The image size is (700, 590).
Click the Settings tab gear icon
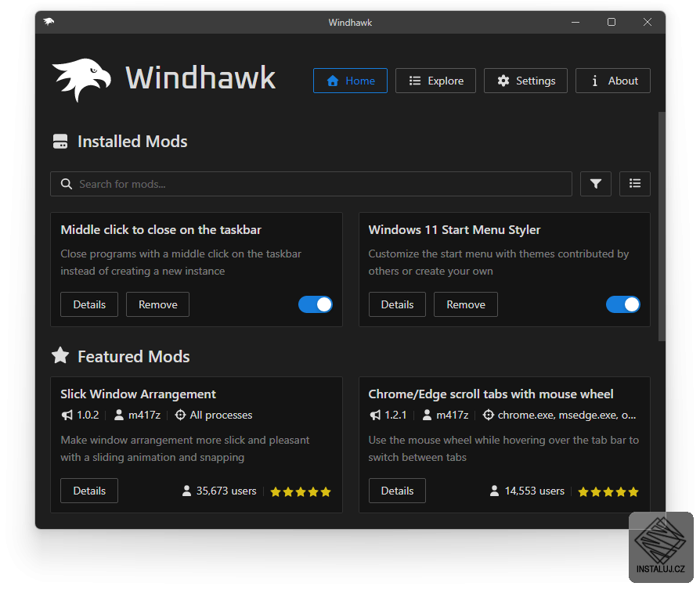tap(503, 81)
